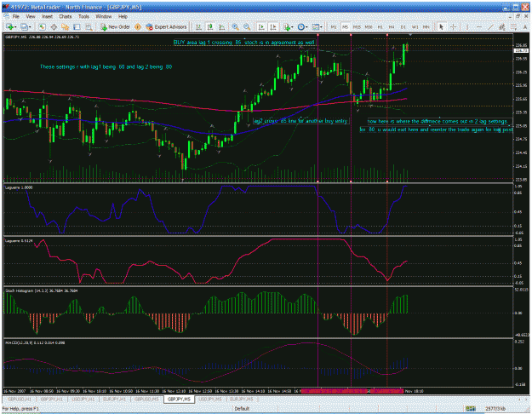Expand the Periods dropdown arrow
Image resolution: width=532 pixels, height=414 pixels.
[306, 27]
